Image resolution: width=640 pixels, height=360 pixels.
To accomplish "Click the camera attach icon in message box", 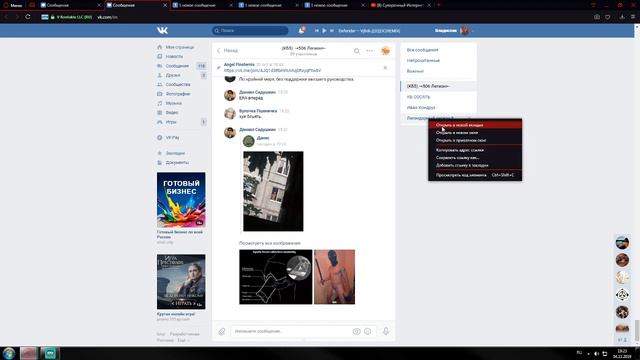I will click(356, 331).
